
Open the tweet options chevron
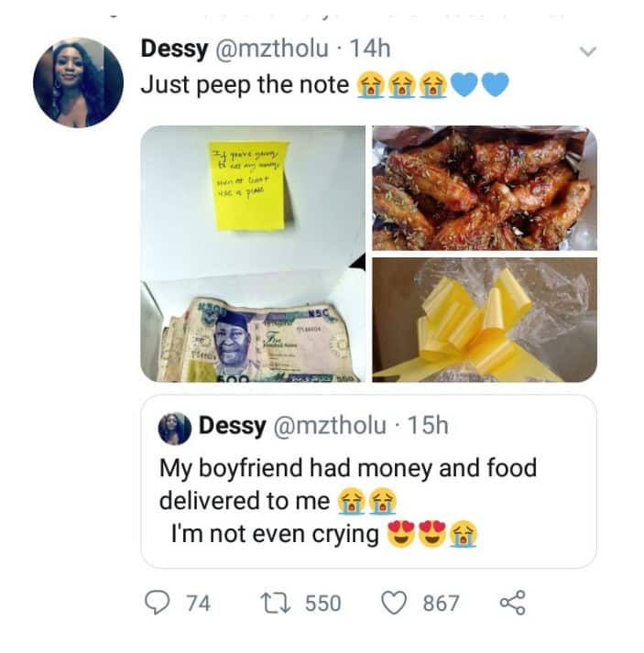(588, 52)
